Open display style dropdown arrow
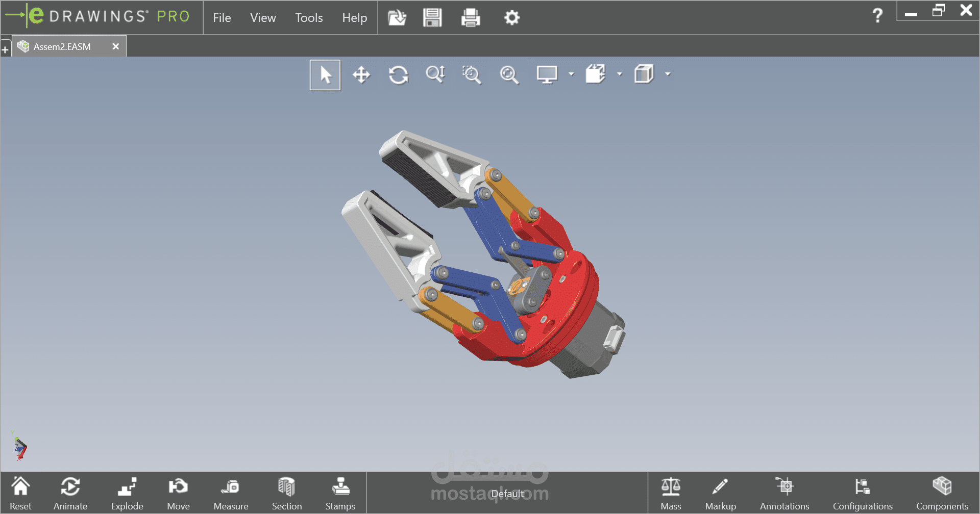Viewport: 980px width, 514px height. click(x=571, y=74)
